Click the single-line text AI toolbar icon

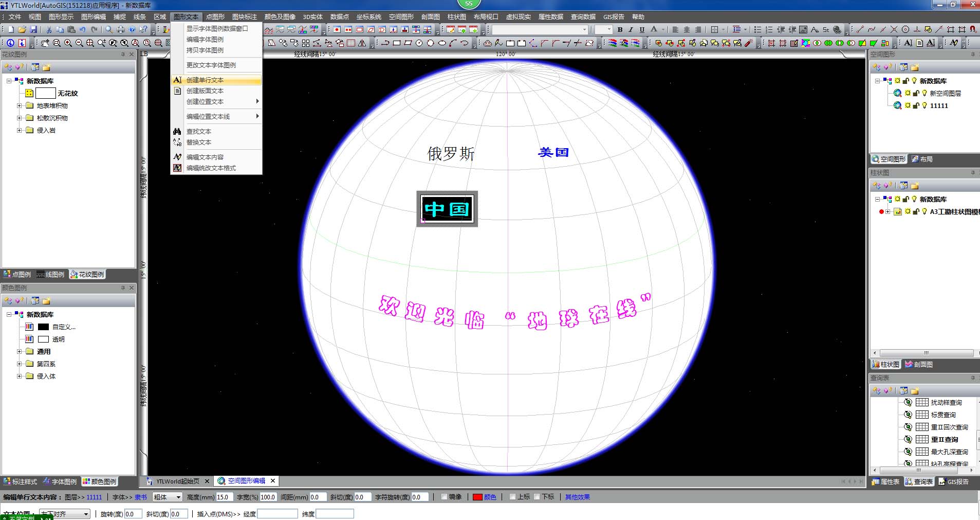[908, 43]
